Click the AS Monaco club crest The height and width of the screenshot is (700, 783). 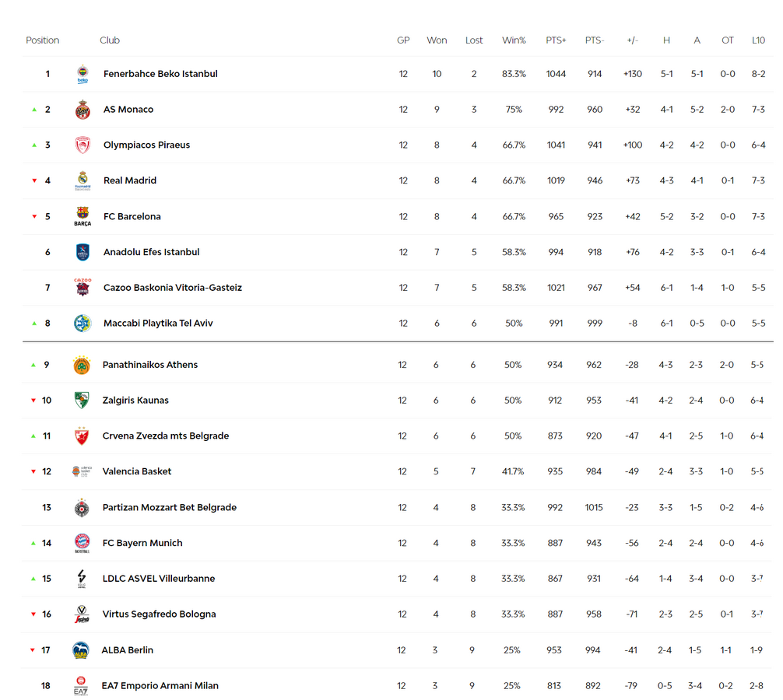pos(83,109)
